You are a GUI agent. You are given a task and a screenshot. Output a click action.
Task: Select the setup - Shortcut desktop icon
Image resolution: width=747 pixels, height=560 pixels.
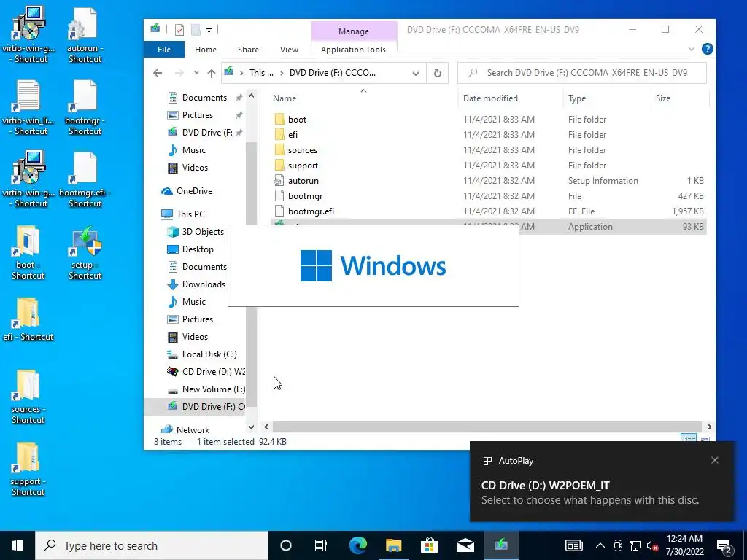pyautogui.click(x=85, y=252)
